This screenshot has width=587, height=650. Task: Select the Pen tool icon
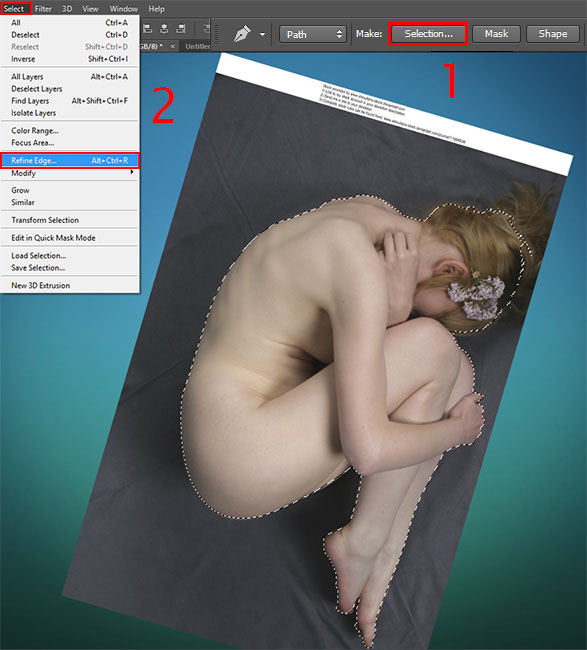(243, 34)
